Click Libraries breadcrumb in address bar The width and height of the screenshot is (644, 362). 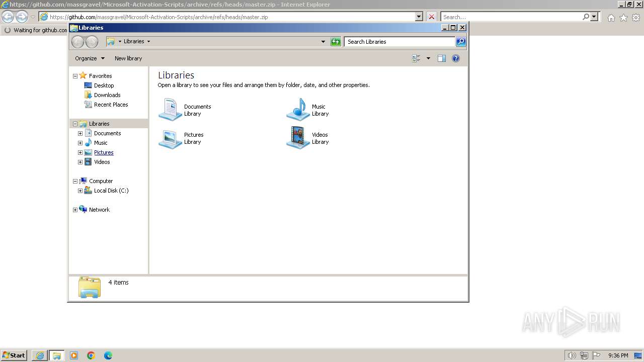click(x=134, y=42)
